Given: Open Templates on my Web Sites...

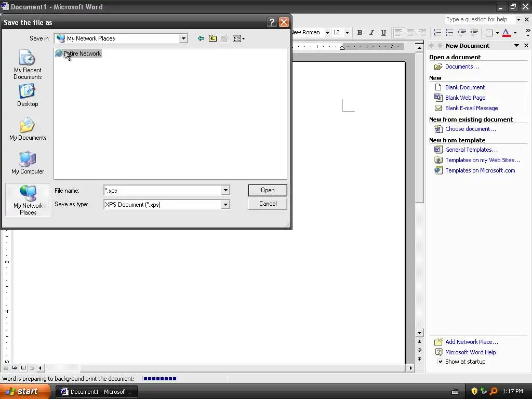Looking at the screenshot, I should (483, 160).
